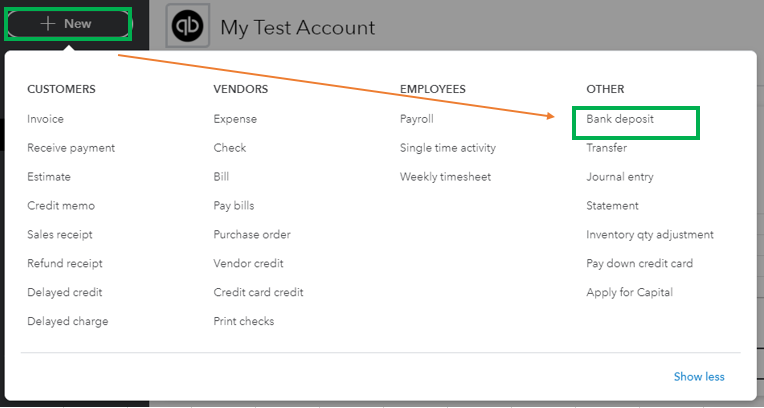
Task: Choose Sales receipt menu item
Action: tap(60, 234)
